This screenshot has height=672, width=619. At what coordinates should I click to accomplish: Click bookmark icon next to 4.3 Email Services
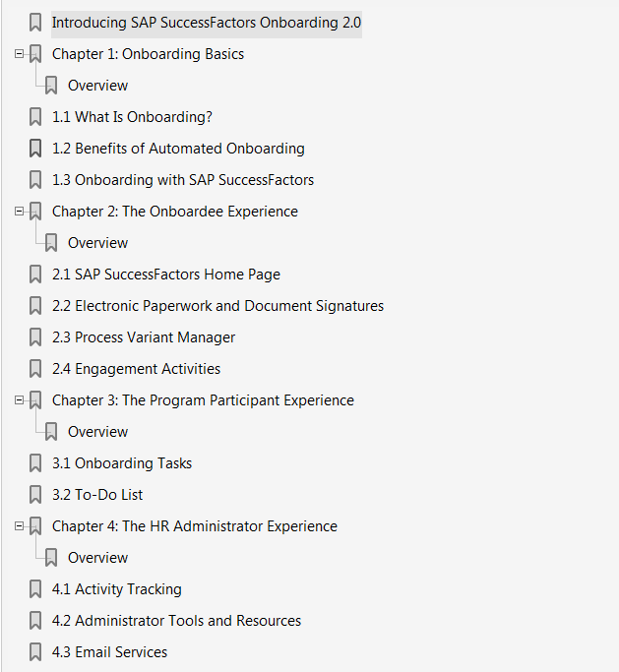[x=35, y=652]
